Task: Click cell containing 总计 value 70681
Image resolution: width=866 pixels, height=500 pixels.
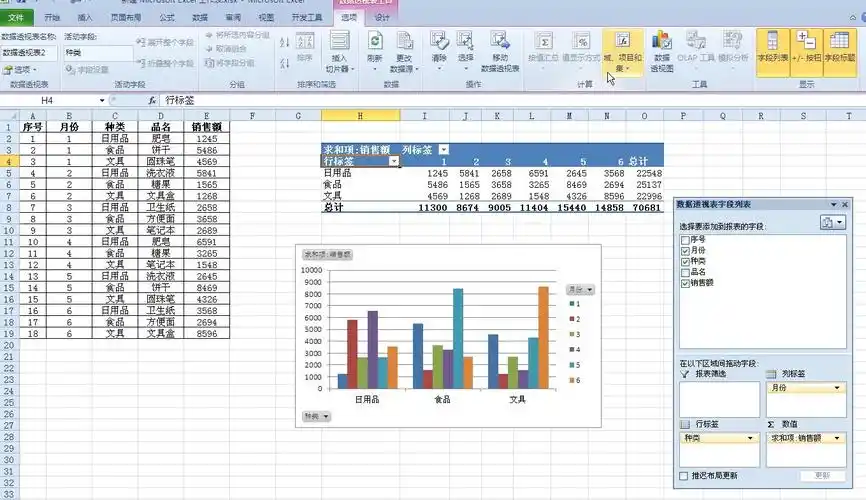Action: click(x=646, y=208)
